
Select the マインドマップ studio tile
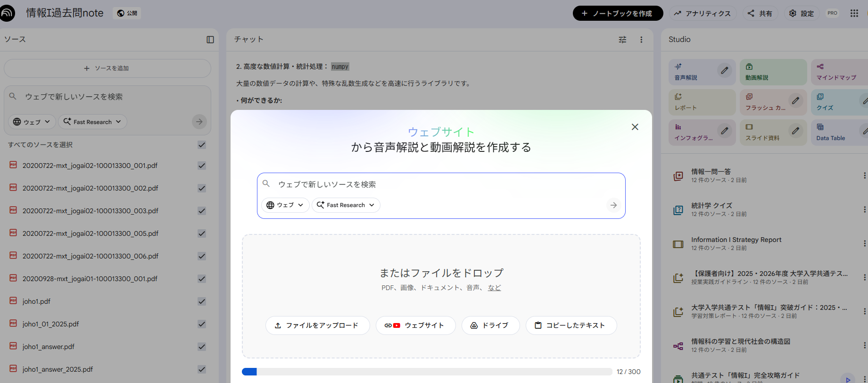pos(839,72)
